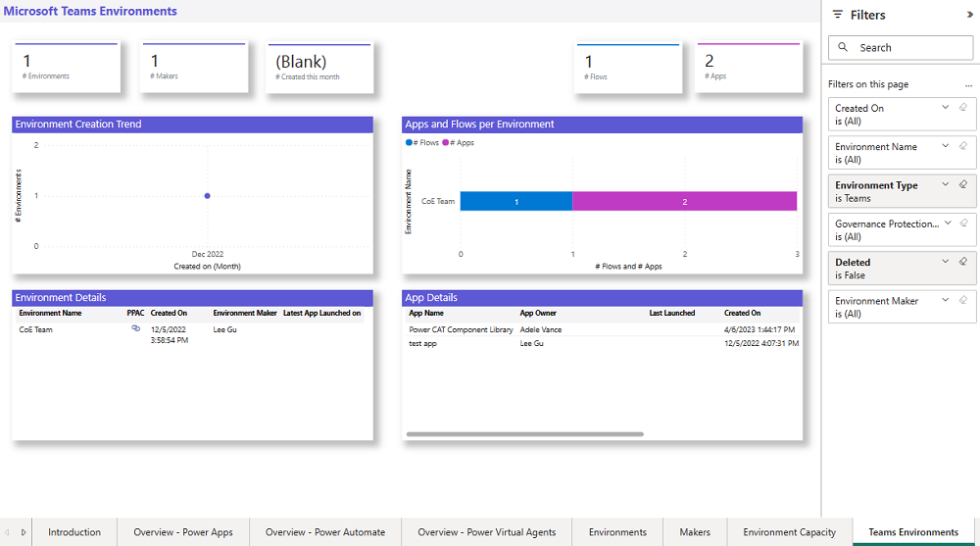Clear the Environment Name filter eraser icon
This screenshot has width=980, height=546.
pyautogui.click(x=963, y=146)
